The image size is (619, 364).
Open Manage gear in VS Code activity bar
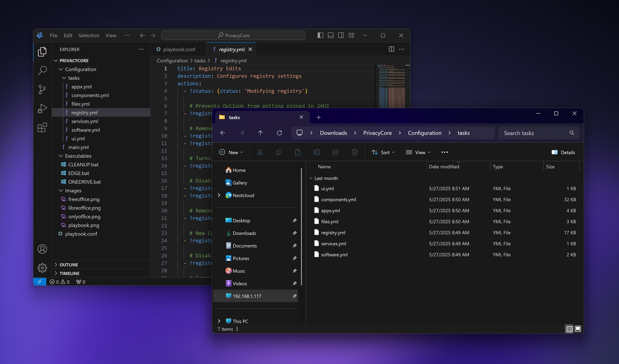42,268
